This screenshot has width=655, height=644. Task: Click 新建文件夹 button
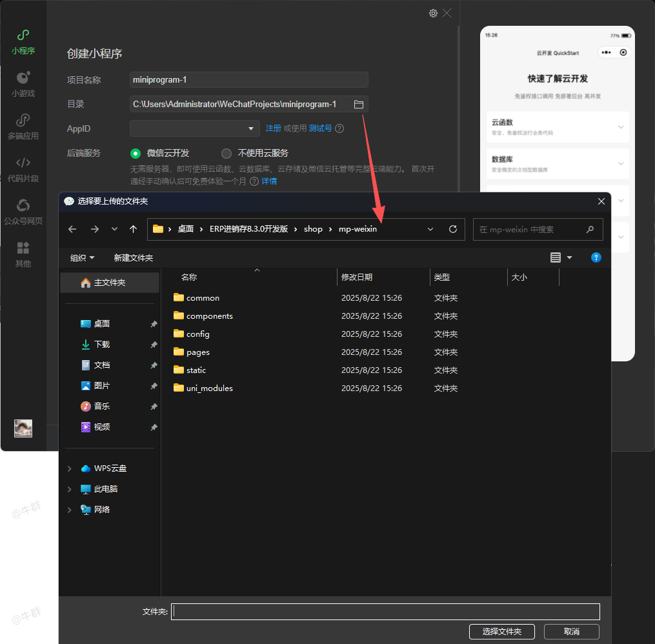click(134, 257)
